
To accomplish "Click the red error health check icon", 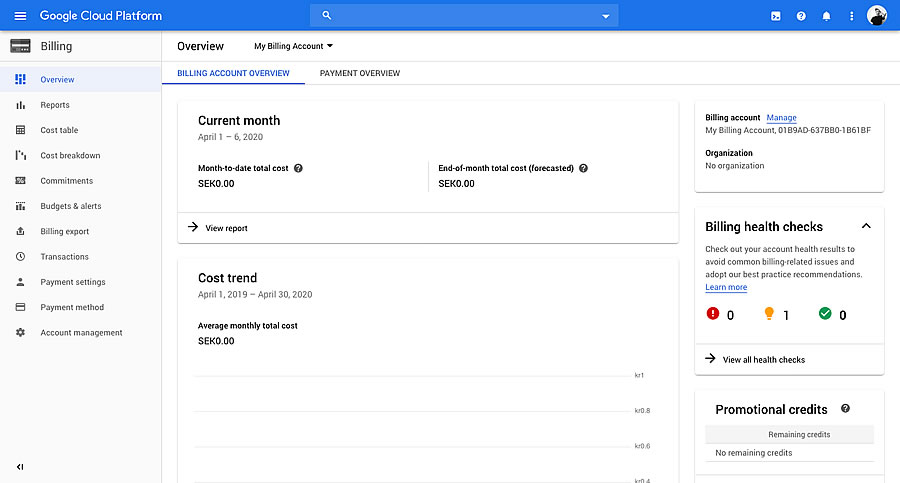I will tap(712, 314).
